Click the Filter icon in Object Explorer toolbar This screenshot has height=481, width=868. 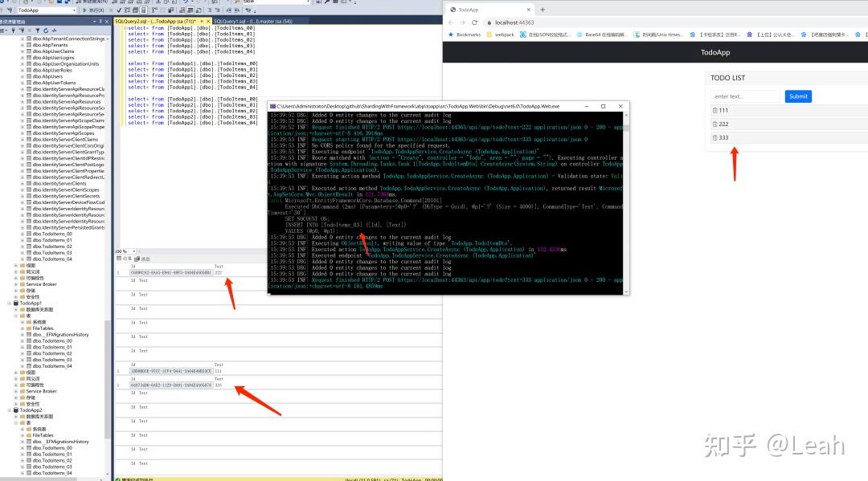(x=38, y=31)
